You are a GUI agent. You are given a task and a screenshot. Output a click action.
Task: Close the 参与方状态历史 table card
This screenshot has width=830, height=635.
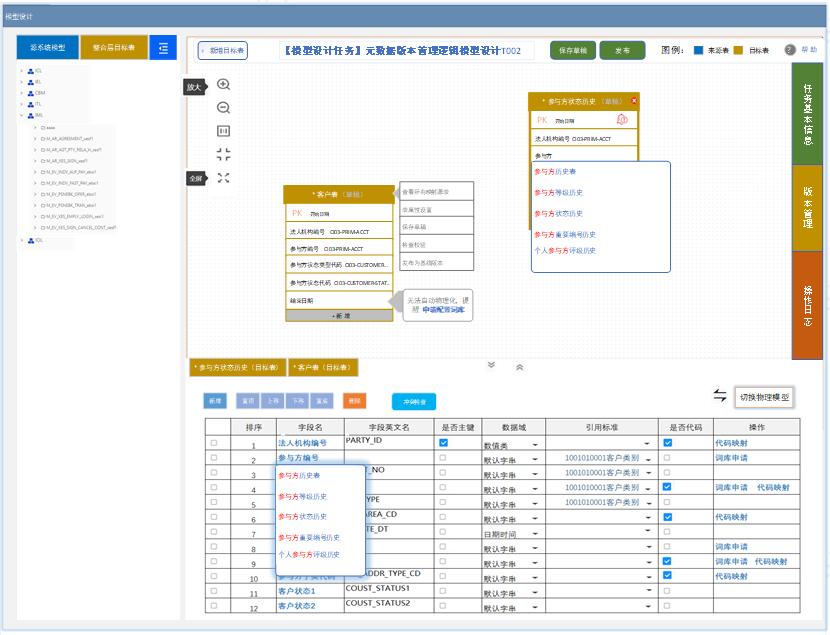[x=634, y=101]
